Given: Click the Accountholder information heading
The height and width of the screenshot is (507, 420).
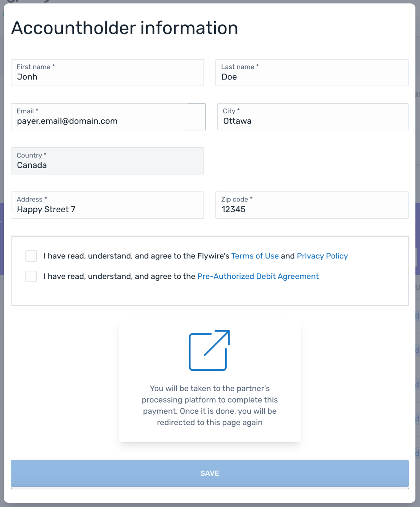Looking at the screenshot, I should click(x=125, y=28).
